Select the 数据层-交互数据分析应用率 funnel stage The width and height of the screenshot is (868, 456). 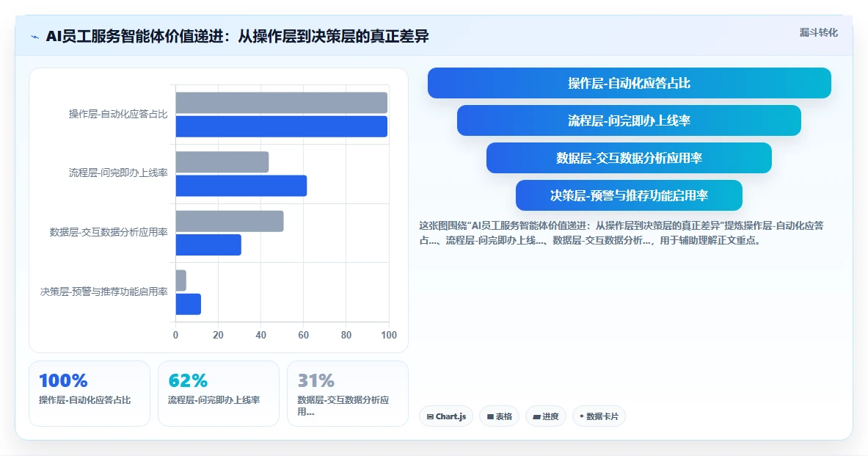pos(629,158)
